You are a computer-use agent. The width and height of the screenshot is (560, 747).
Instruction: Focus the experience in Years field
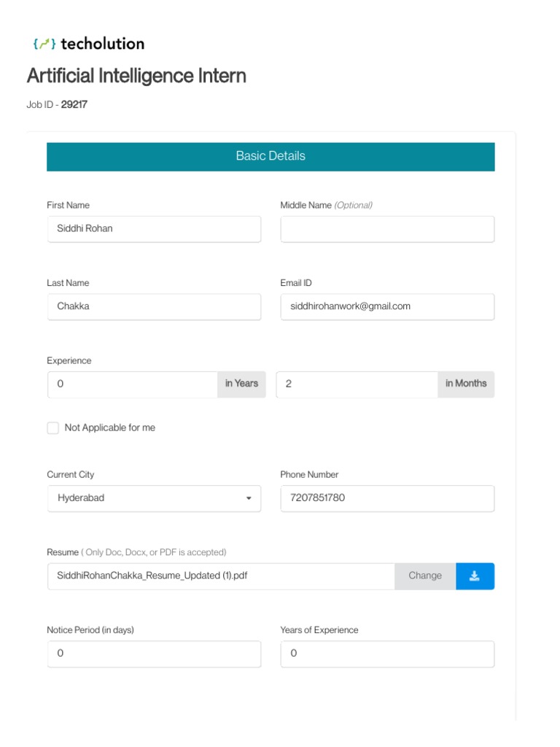pyautogui.click(x=133, y=384)
